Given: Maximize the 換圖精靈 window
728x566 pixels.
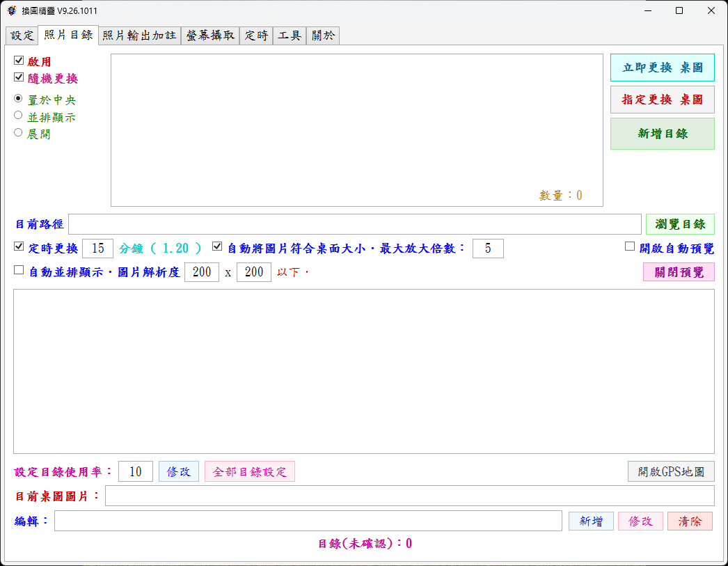Looking at the screenshot, I should click(x=679, y=10).
